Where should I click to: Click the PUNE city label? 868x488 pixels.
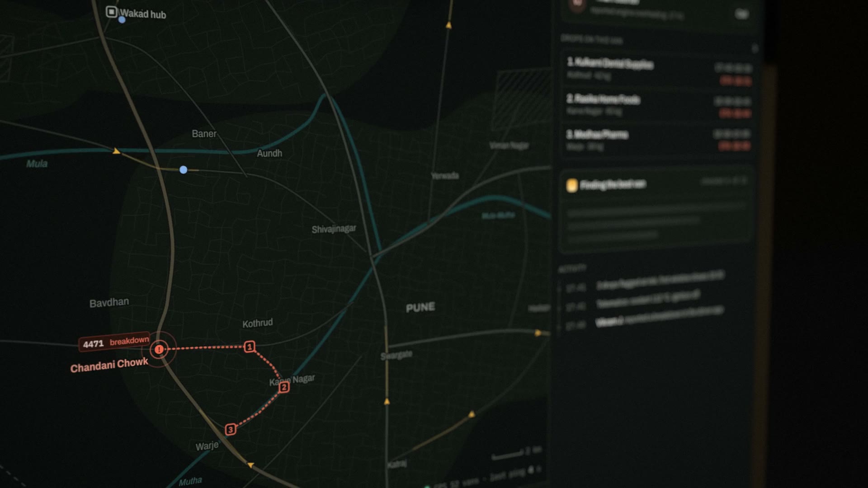420,308
